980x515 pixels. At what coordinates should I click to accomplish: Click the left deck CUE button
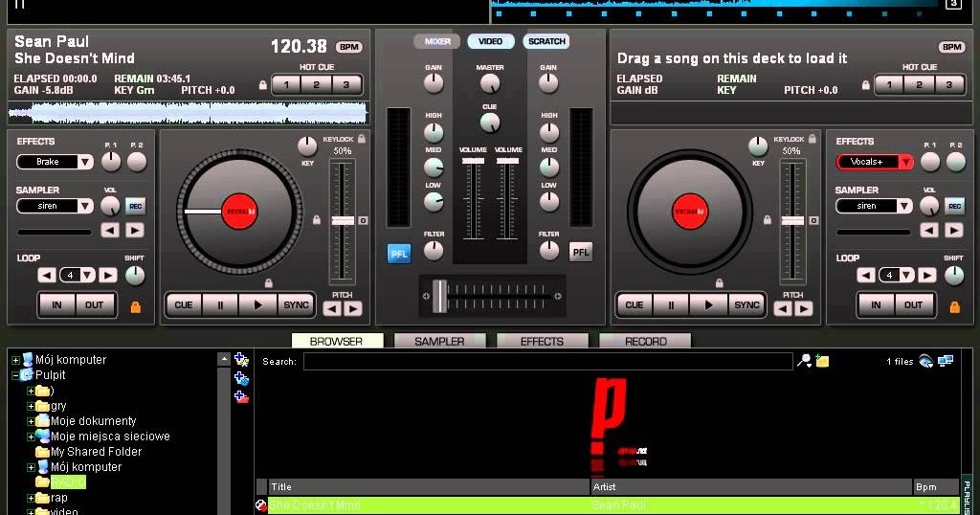184,305
